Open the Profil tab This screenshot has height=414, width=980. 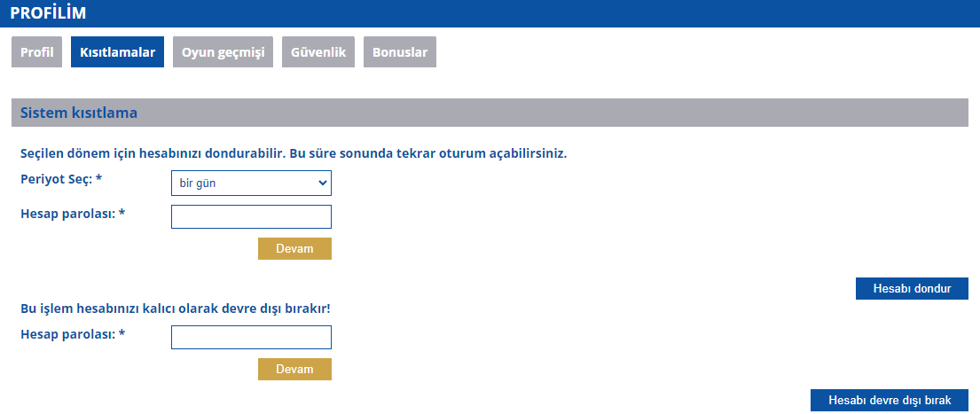pos(36,52)
